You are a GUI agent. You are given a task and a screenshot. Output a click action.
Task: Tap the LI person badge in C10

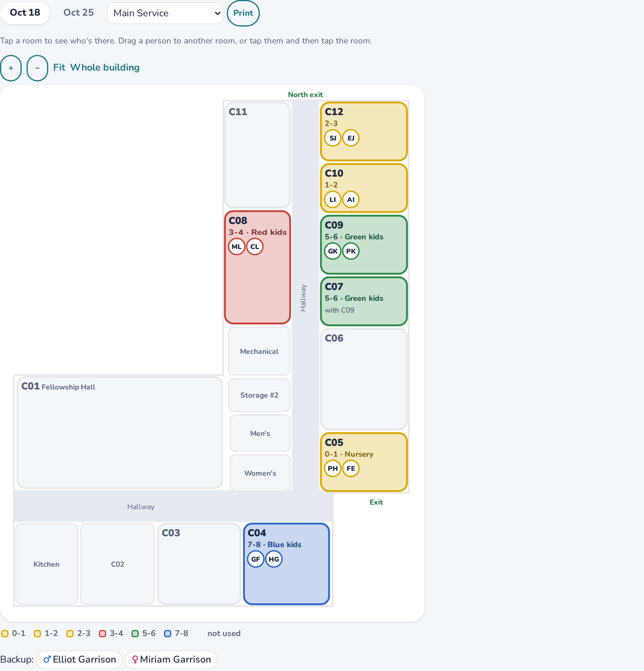(x=333, y=200)
